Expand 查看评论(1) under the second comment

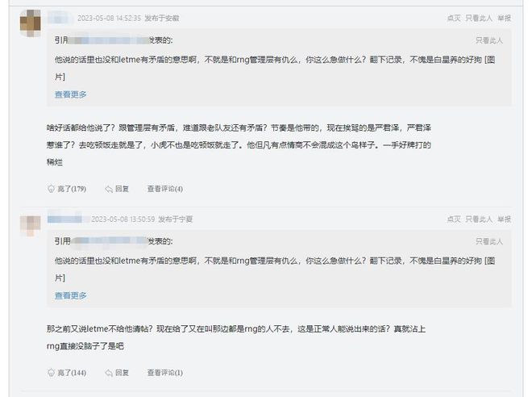pos(165,373)
